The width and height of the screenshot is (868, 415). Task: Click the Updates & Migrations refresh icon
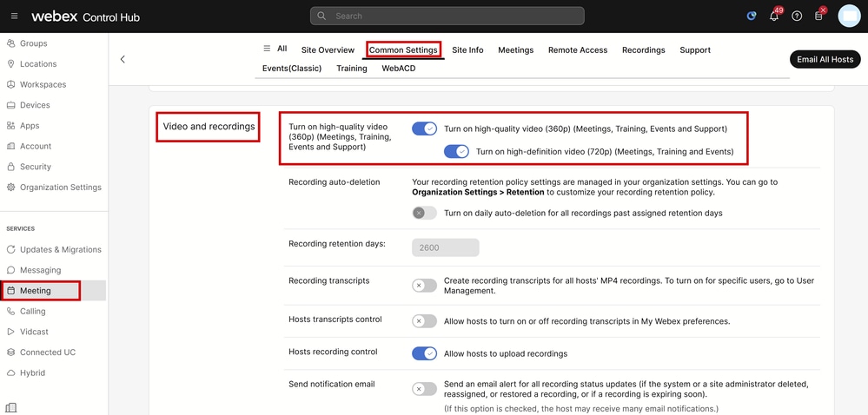coord(10,249)
